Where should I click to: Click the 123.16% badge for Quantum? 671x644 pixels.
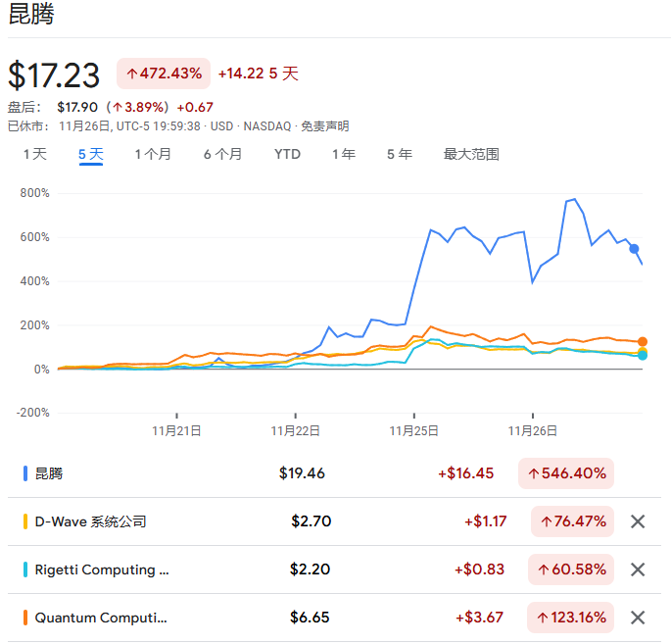pos(570,618)
